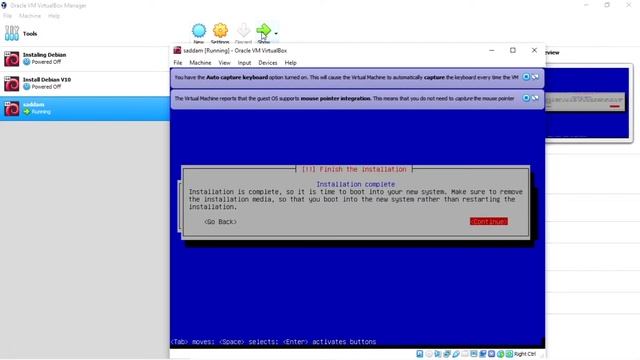Click the saddam VM window title icon
The width and height of the screenshot is (640, 360).
tap(177, 50)
